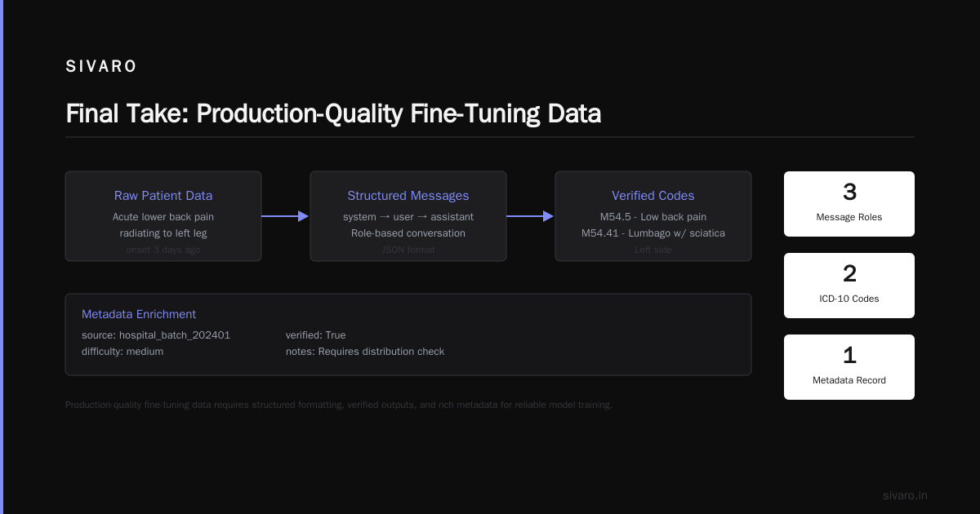This screenshot has width=980, height=514.
Task: Click the large number 1 stat
Action: (849, 356)
